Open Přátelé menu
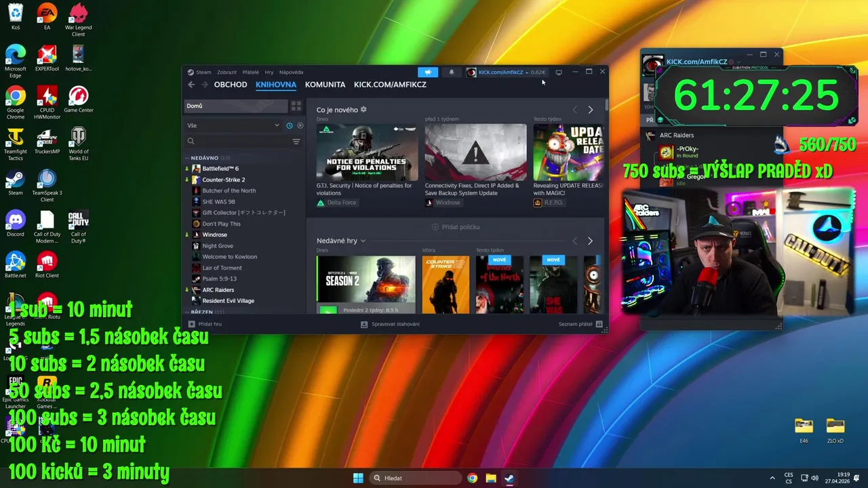 (x=250, y=73)
